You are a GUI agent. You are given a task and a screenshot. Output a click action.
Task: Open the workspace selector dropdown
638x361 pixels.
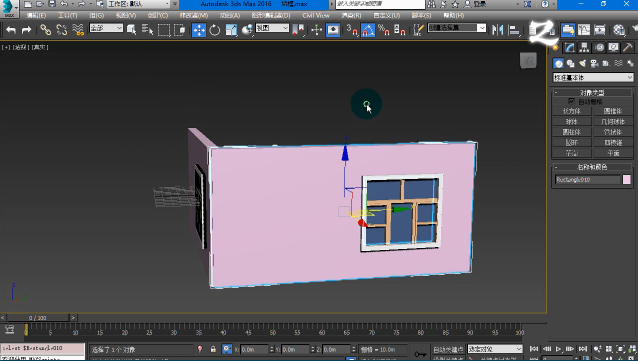click(x=139, y=4)
